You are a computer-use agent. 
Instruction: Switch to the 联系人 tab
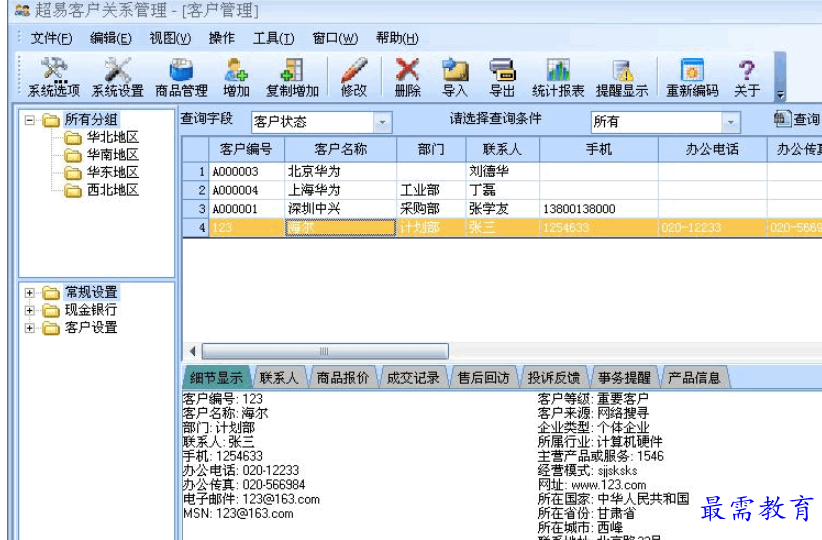coord(279,377)
